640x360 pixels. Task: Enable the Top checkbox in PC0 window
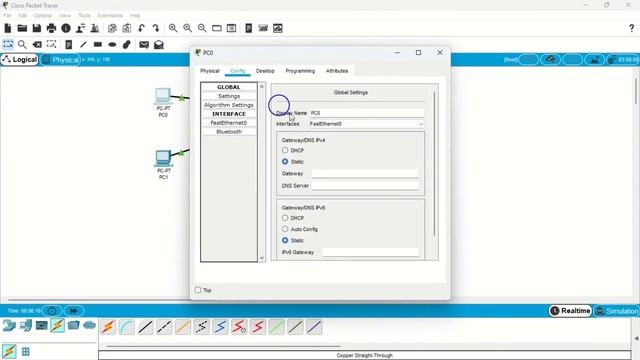[198, 290]
